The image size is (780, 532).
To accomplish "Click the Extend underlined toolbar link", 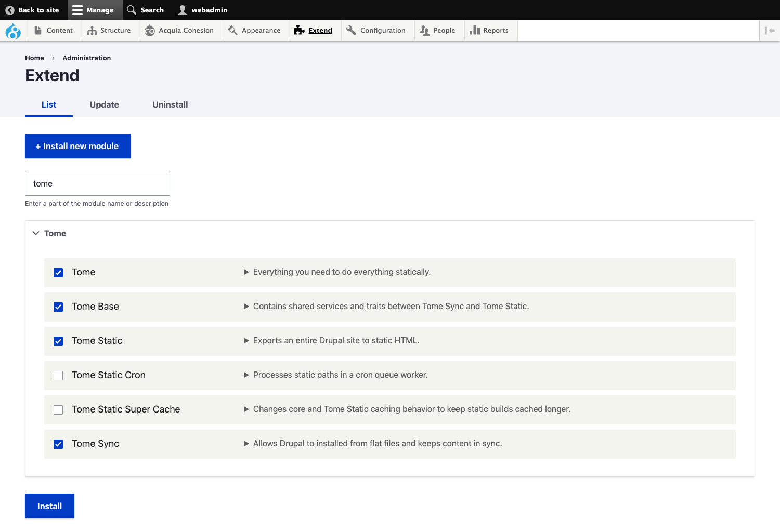I will coord(320,31).
